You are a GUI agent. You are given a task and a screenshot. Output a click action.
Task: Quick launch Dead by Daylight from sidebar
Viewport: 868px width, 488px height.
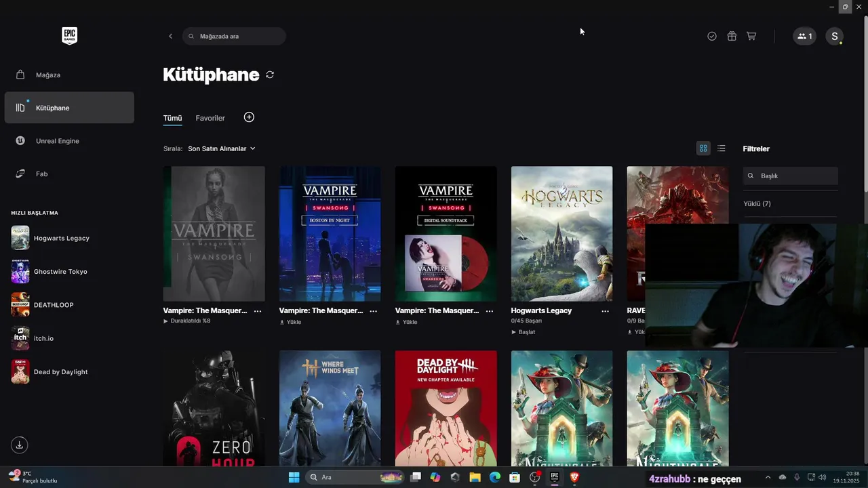[x=69, y=371]
